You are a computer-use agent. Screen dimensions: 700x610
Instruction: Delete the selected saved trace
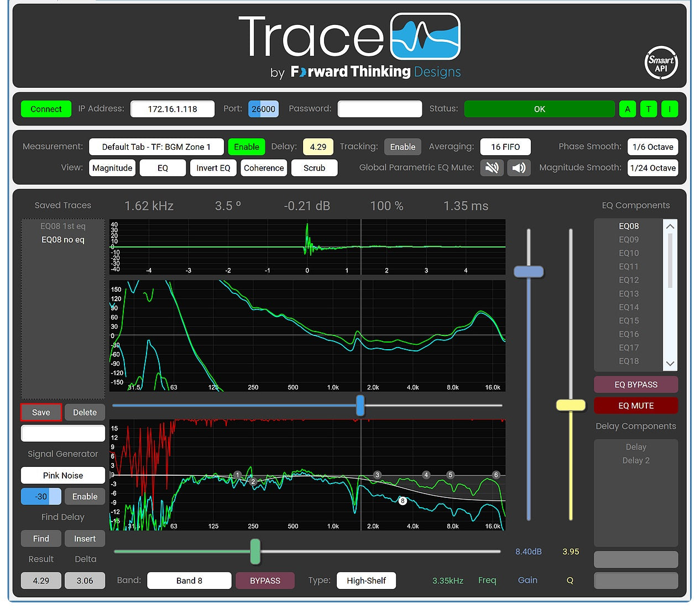(x=85, y=412)
